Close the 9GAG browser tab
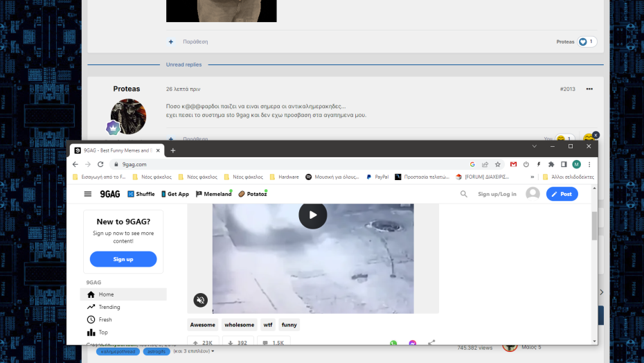644x363 pixels. coord(158,150)
